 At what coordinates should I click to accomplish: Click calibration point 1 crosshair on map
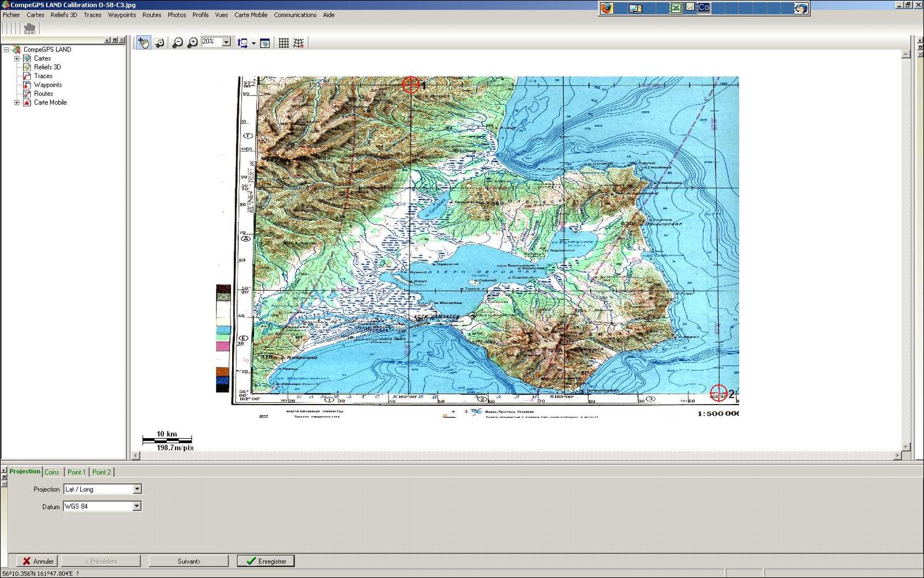pyautogui.click(x=411, y=84)
